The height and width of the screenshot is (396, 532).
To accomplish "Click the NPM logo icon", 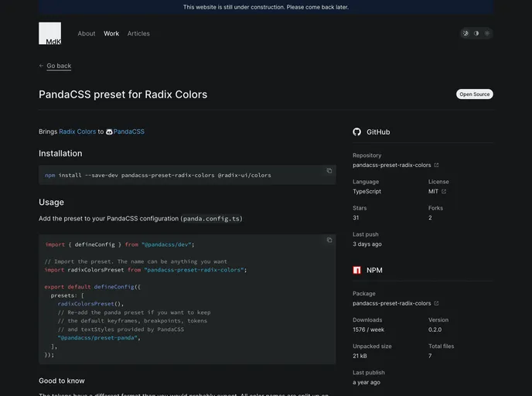I will [357, 270].
